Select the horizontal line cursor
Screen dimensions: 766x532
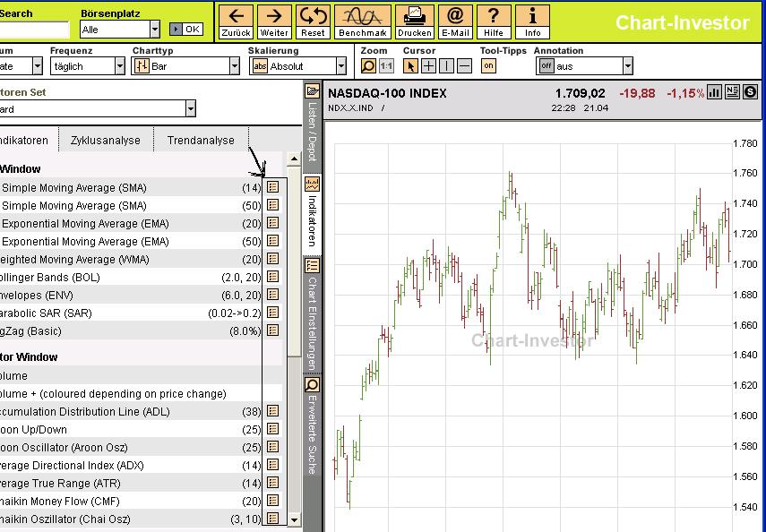[x=465, y=65]
